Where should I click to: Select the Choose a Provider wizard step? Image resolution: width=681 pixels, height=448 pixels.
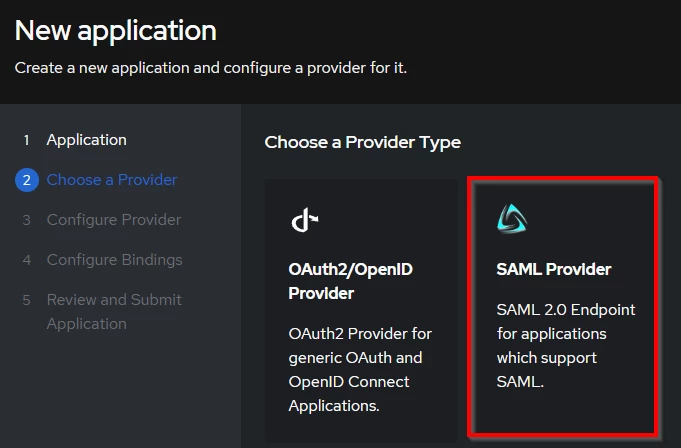[x=112, y=180]
